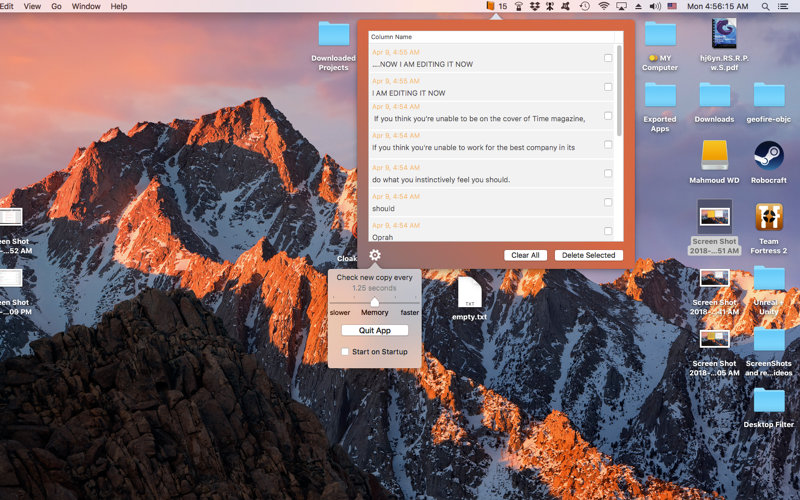Open the Time Machine menu bar icon
The width and height of the screenshot is (800, 500).
pyautogui.click(x=585, y=6)
